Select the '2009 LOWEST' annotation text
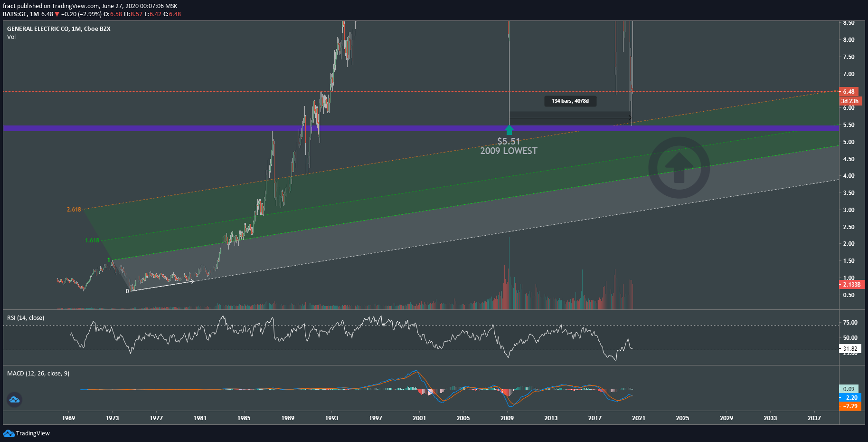Viewport: 868px width, 442px height. point(509,151)
